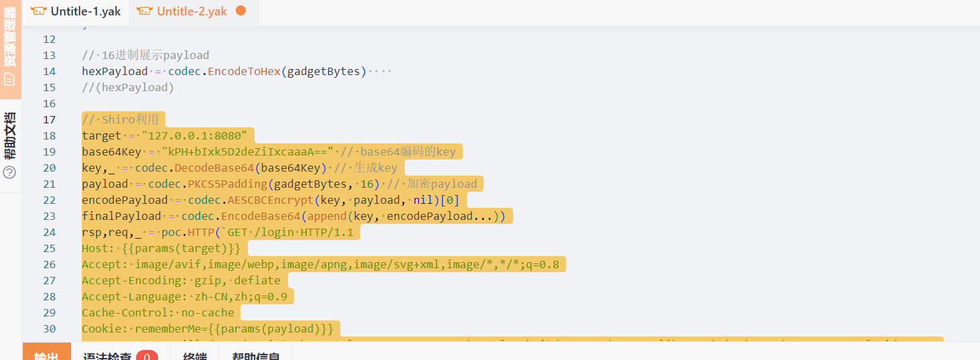The height and width of the screenshot is (360, 980).
Task: Click the '// 加密payload' comment
Action: point(432,184)
